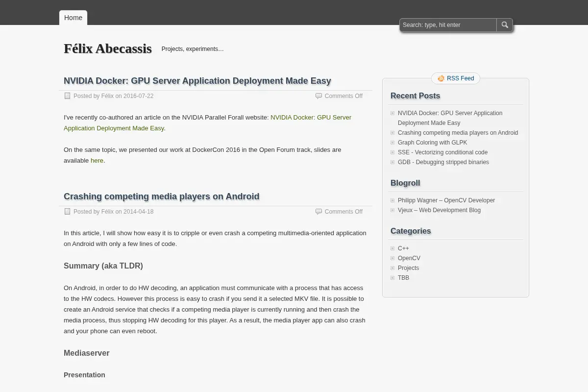Open the slides 'here' link
The image size is (588, 392).
[x=97, y=161]
